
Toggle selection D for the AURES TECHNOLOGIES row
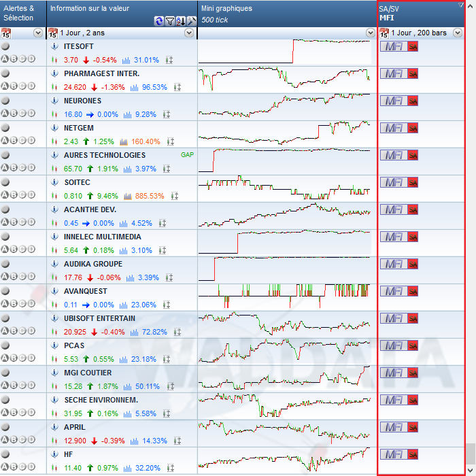[x=31, y=168]
